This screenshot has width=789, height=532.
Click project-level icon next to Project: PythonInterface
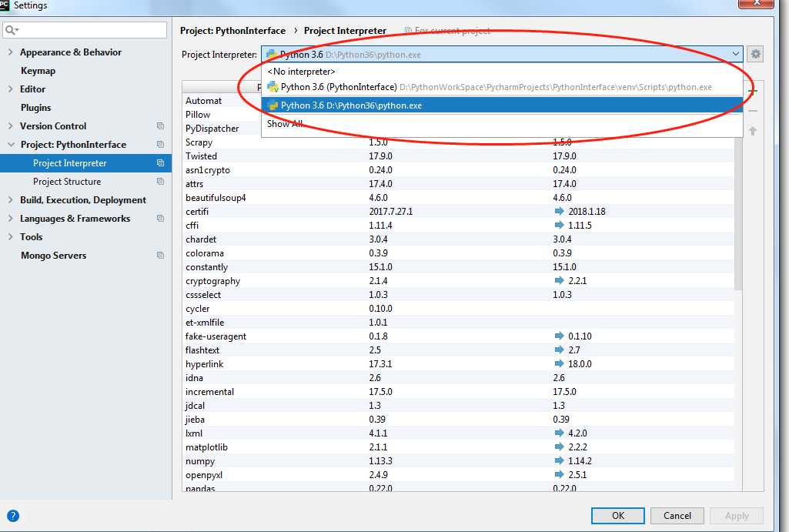pyautogui.click(x=160, y=145)
